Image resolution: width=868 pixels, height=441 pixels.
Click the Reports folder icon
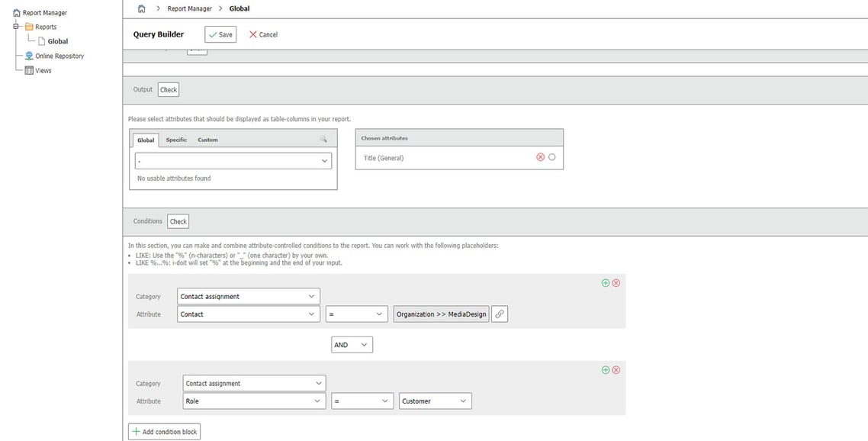(x=29, y=27)
